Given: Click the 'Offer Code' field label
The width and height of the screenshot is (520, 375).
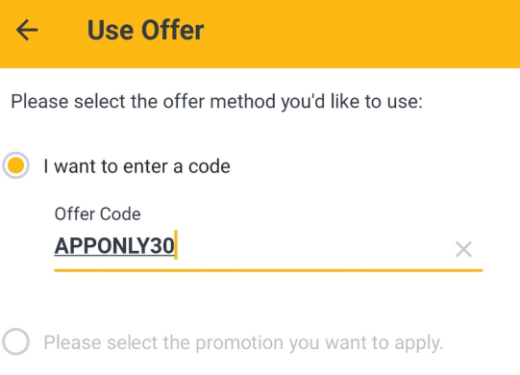Looking at the screenshot, I should [x=98, y=214].
